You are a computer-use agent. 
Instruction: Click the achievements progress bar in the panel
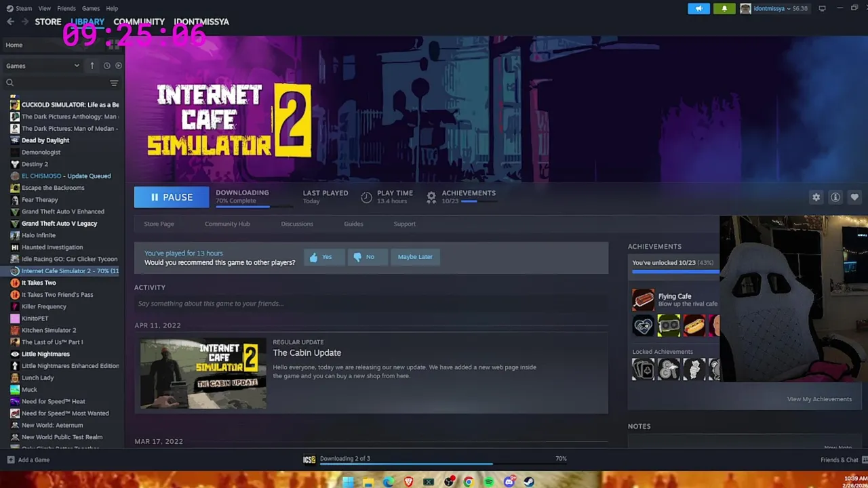pos(675,271)
